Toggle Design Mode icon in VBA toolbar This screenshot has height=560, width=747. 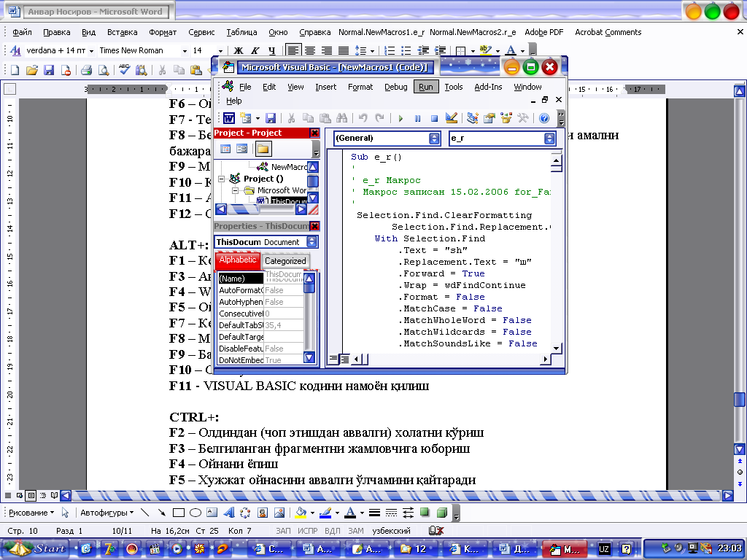tap(451, 118)
